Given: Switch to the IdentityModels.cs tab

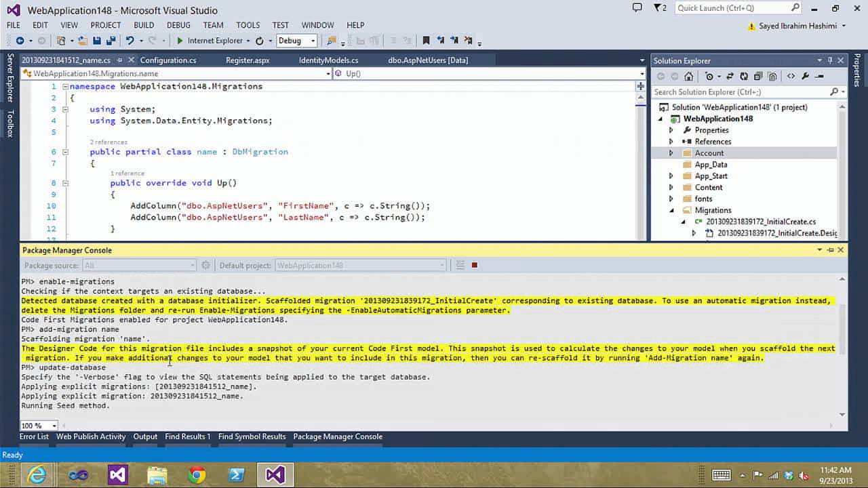Looking at the screenshot, I should coord(328,60).
